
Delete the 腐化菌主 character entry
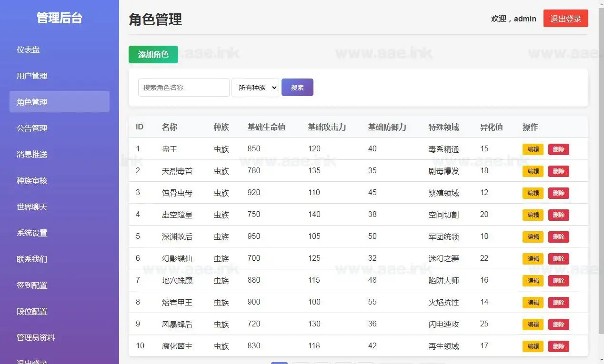[558, 346]
